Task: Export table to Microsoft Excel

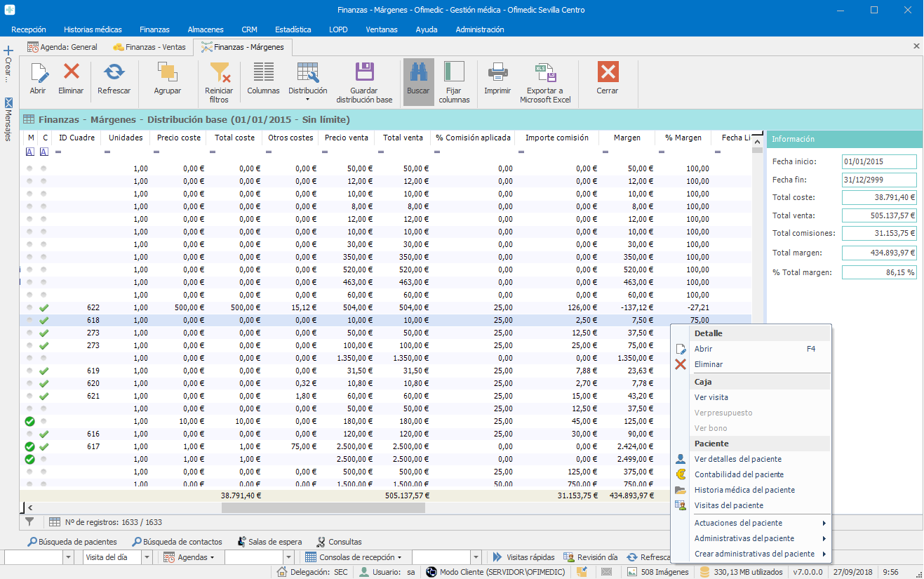Action: click(x=545, y=72)
